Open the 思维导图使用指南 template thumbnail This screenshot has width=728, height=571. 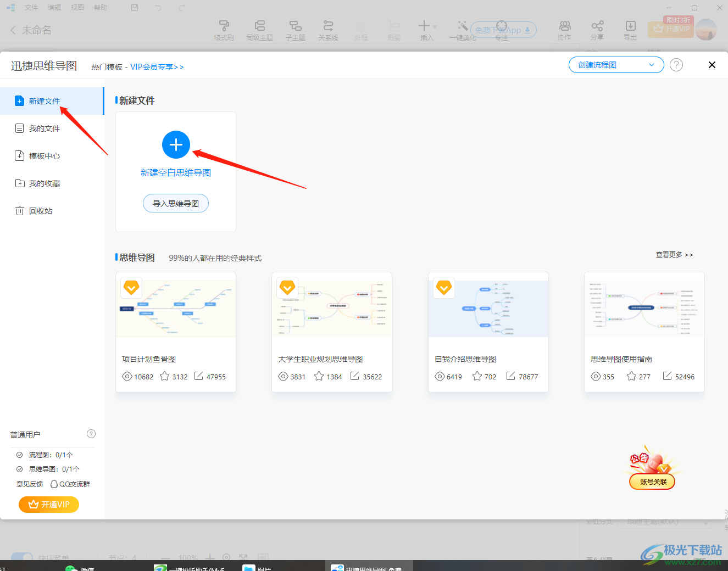point(644,309)
